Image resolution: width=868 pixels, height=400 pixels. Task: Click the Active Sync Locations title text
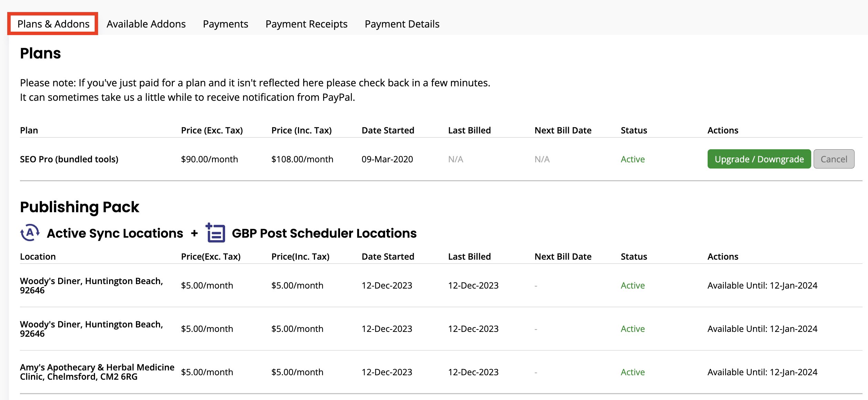(x=115, y=233)
